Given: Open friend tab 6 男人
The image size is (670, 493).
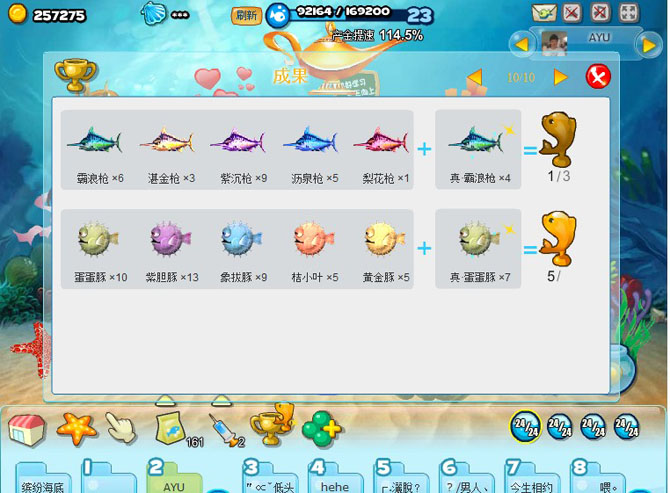Looking at the screenshot, I should 467,477.
